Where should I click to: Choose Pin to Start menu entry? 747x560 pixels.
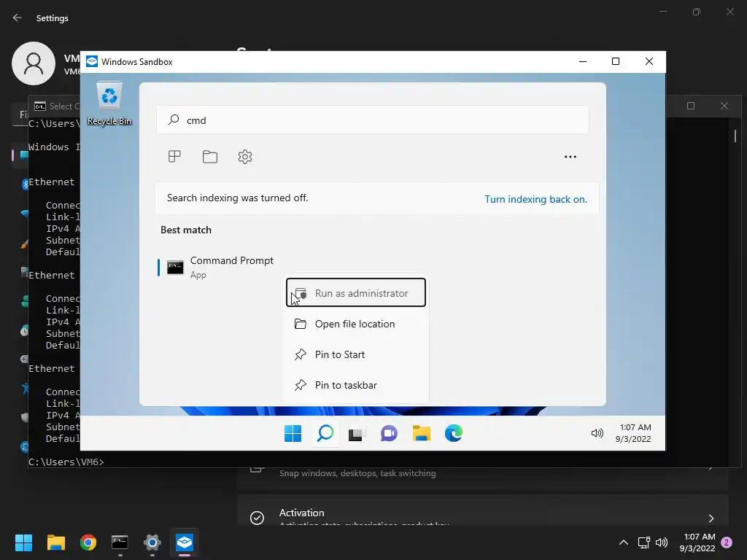point(356,354)
